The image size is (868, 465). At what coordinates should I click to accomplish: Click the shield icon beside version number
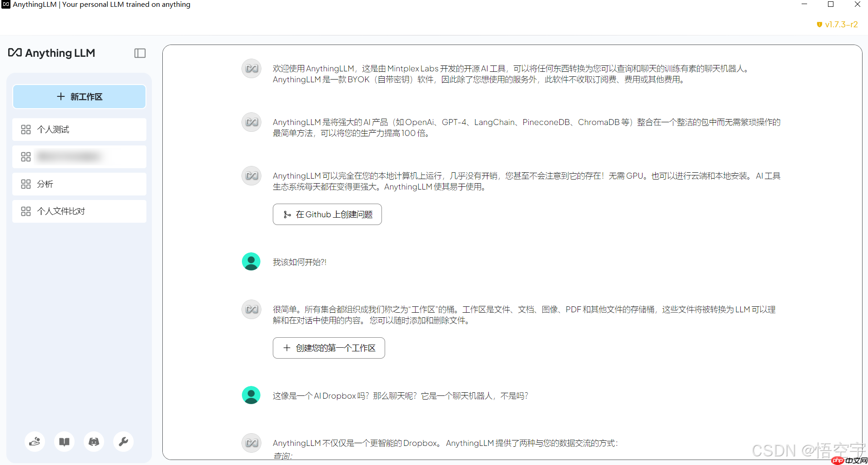(820, 25)
